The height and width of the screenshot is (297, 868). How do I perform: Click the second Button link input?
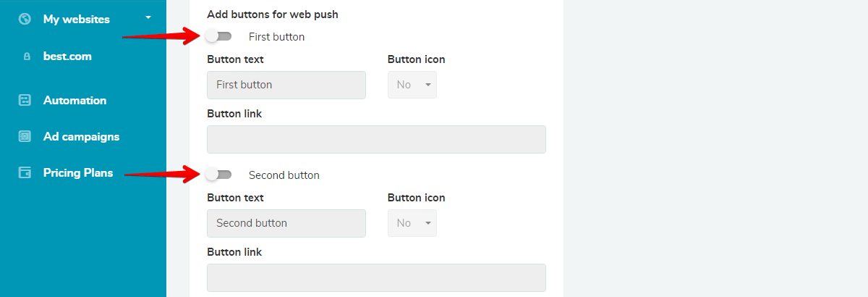(x=376, y=278)
